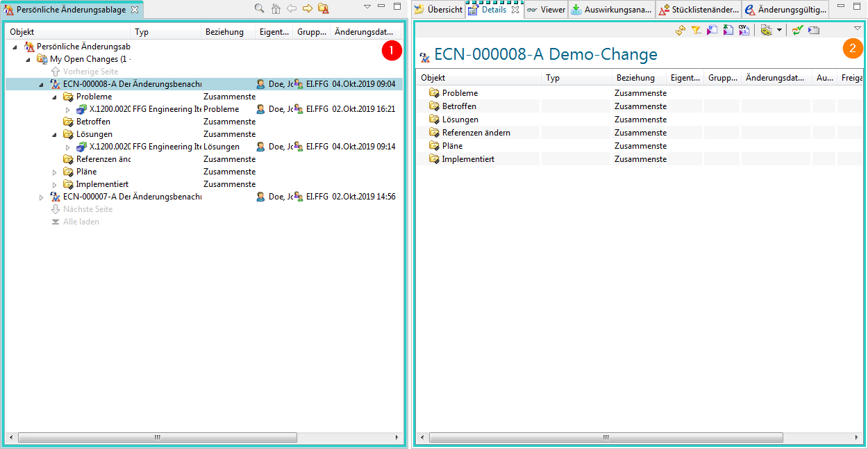Image resolution: width=868 pixels, height=449 pixels.
Task: Click the folder with red triangle icon
Action: (323, 8)
